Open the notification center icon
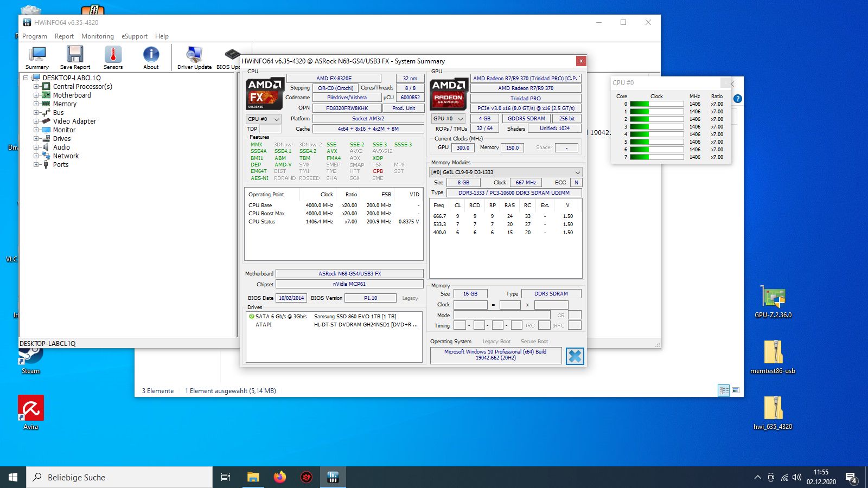 pyautogui.click(x=851, y=478)
